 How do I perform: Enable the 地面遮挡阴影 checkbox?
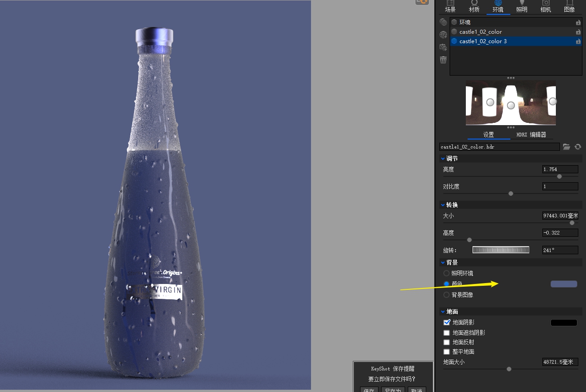point(446,332)
